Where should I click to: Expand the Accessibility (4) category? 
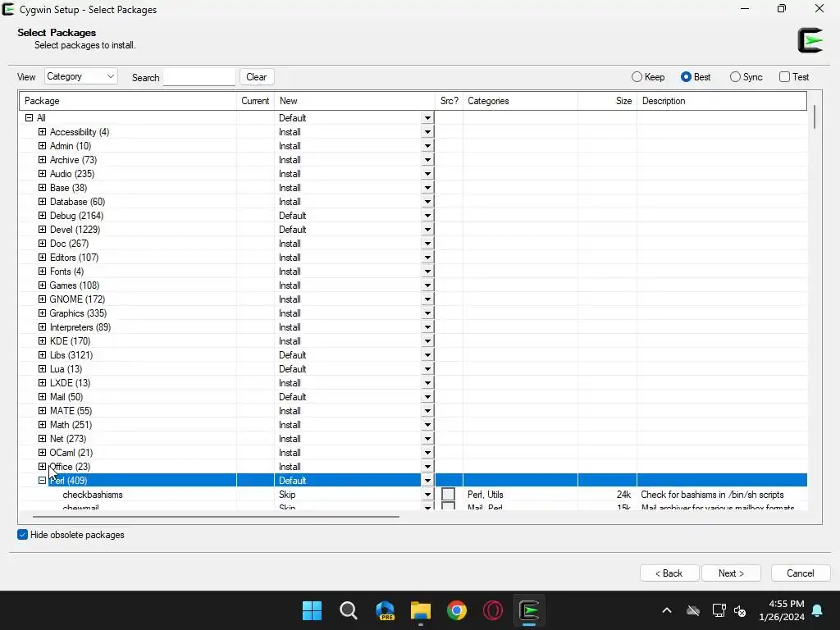tap(42, 132)
